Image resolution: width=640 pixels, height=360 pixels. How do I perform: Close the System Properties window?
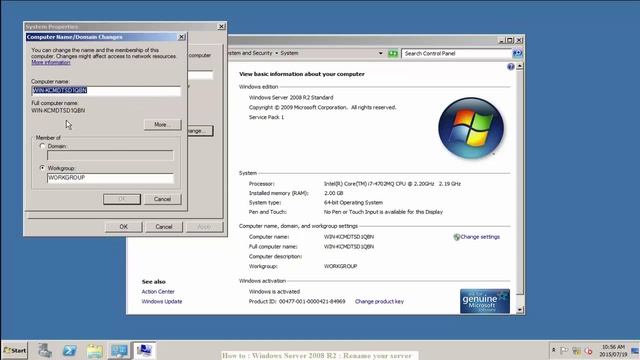(221, 27)
